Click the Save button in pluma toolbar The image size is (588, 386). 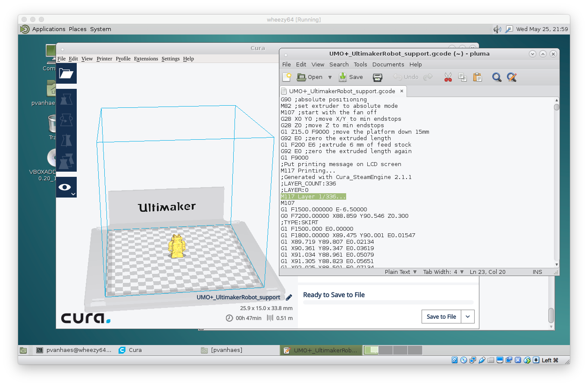click(351, 77)
